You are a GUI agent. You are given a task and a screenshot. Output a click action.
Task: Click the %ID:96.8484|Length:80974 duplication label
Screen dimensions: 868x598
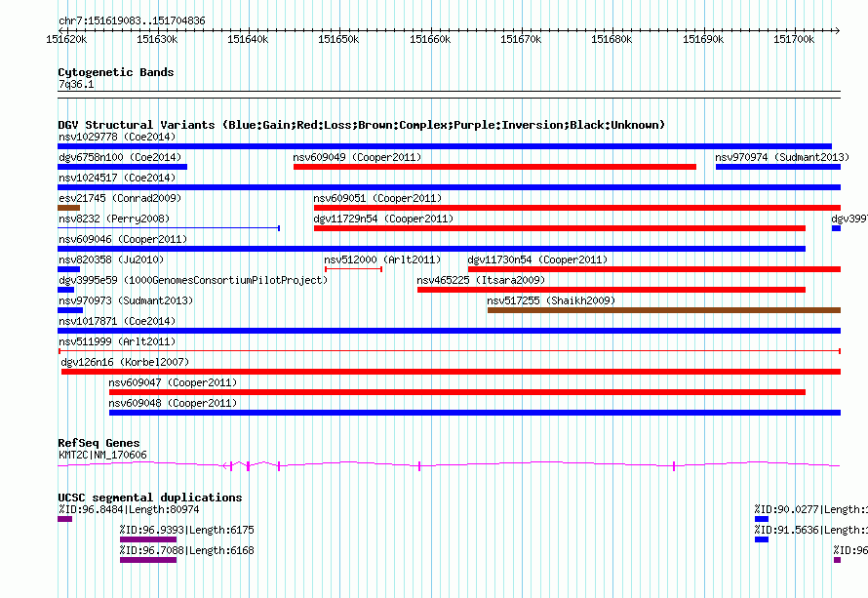point(129,509)
